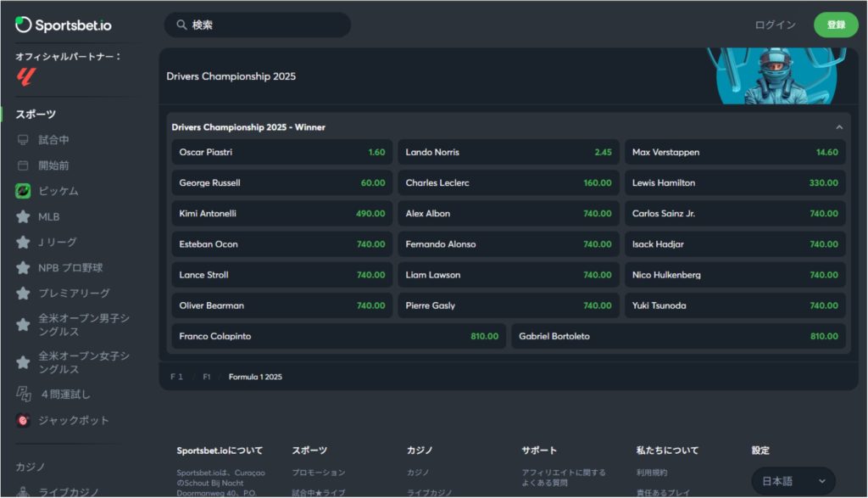This screenshot has height=498, width=868.
Task: Open the 4問運試し sidebar item
Action: coord(65,394)
